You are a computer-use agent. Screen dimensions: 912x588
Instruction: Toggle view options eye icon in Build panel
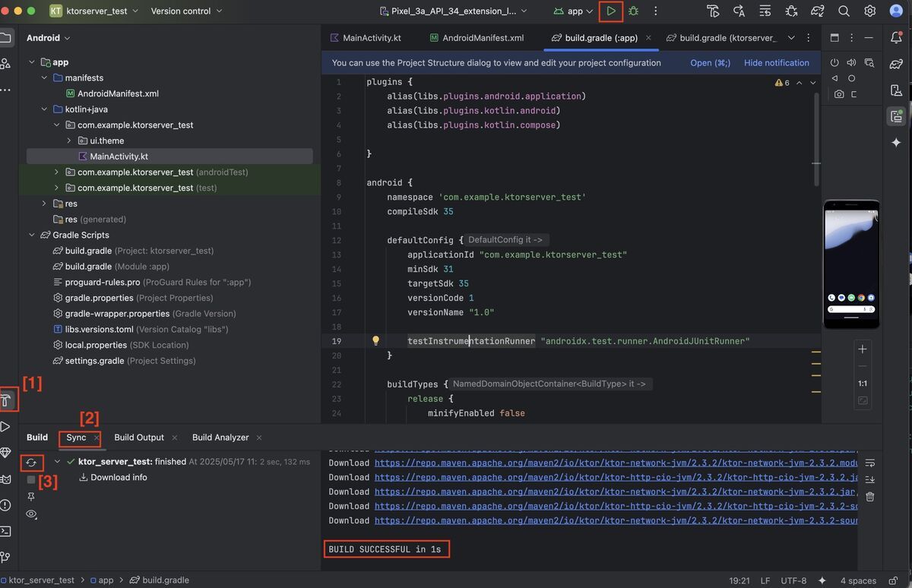[x=31, y=514]
